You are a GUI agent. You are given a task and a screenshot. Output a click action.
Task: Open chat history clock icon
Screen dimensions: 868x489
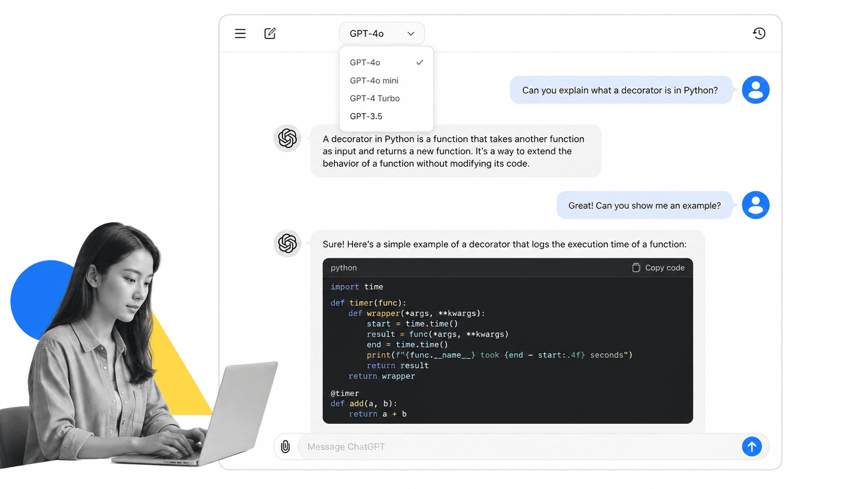pyautogui.click(x=759, y=33)
